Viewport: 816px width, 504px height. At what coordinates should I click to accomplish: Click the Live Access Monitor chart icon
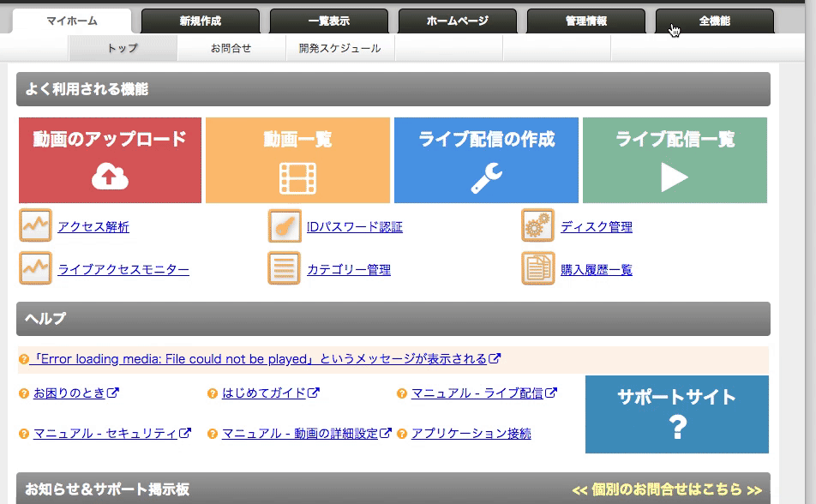[36, 269]
